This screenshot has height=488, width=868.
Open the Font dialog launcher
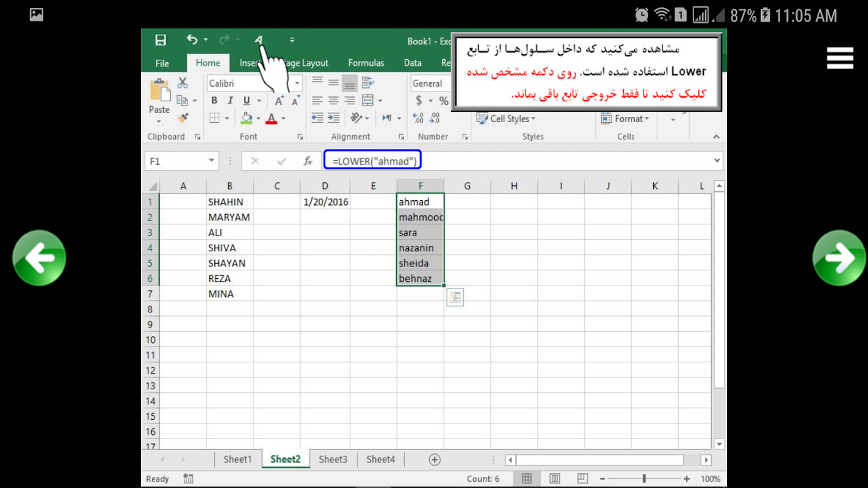pos(300,137)
